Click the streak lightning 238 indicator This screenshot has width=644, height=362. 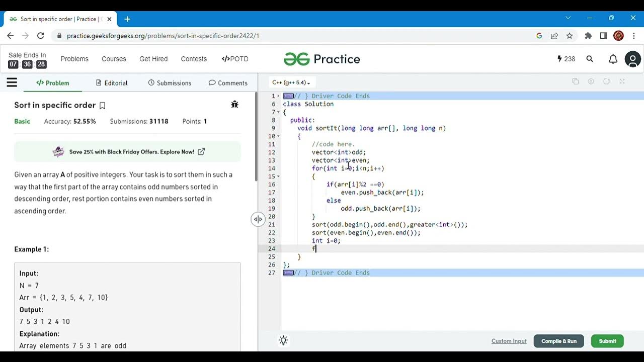(x=566, y=59)
